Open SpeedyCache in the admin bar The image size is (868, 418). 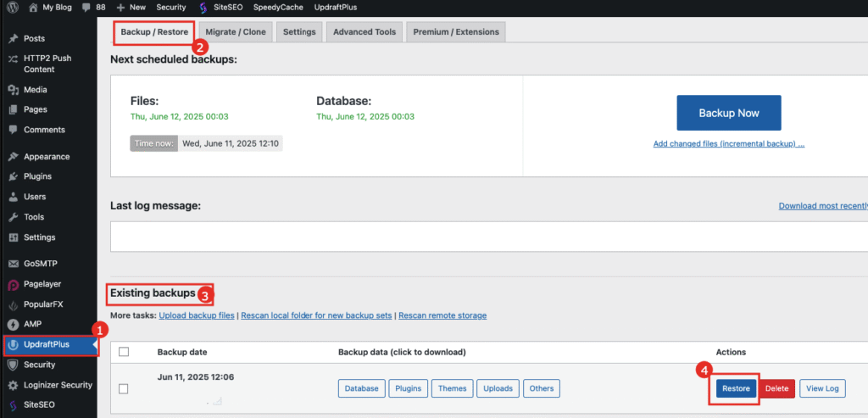click(278, 8)
